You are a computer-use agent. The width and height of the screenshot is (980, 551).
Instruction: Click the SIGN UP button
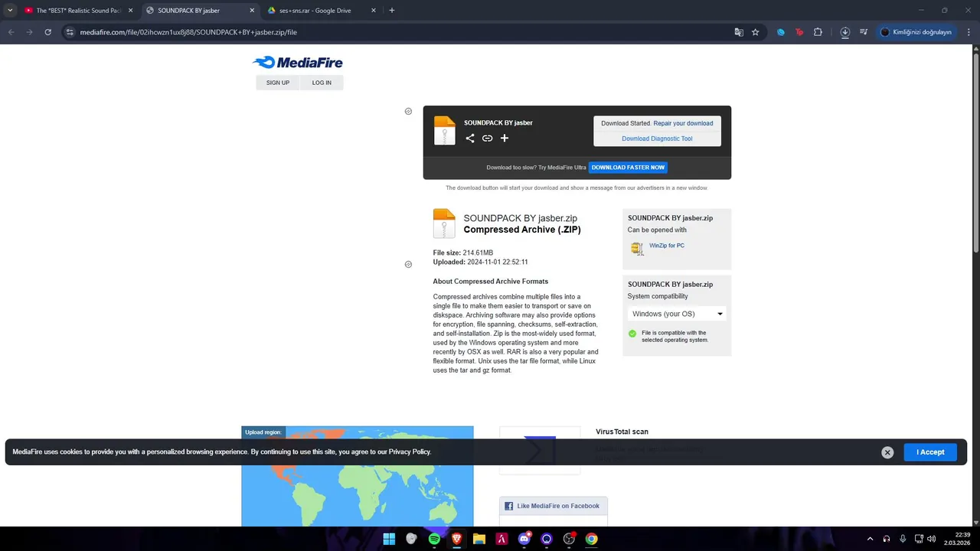tap(278, 83)
